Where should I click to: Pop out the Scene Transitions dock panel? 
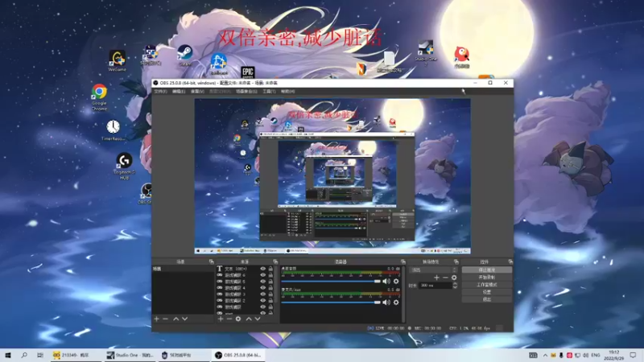456,261
